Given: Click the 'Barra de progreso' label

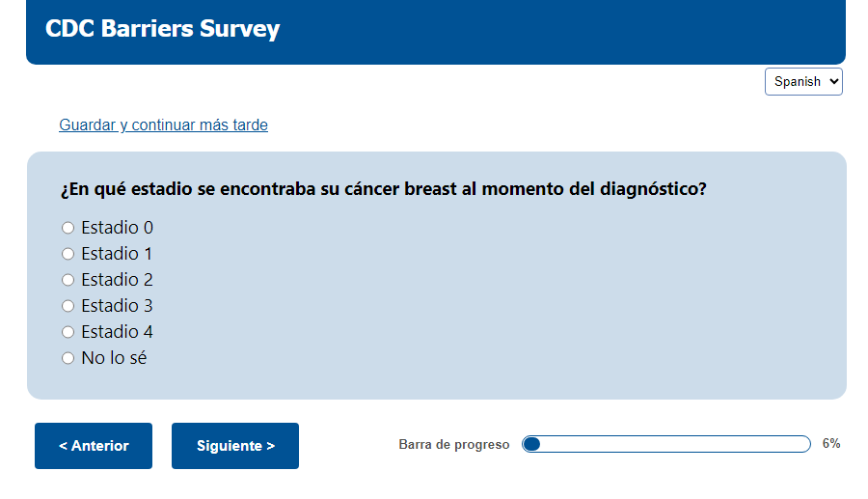Looking at the screenshot, I should coord(453,445).
